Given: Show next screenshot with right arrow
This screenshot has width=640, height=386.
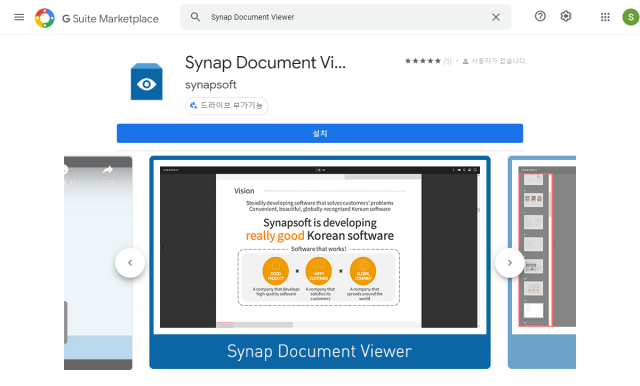Looking at the screenshot, I should point(509,263).
